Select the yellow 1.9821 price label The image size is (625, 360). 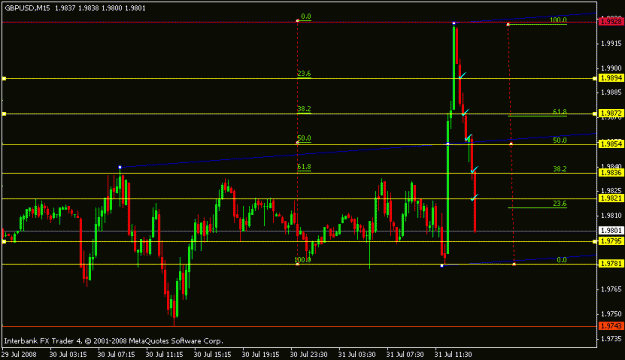click(x=611, y=198)
